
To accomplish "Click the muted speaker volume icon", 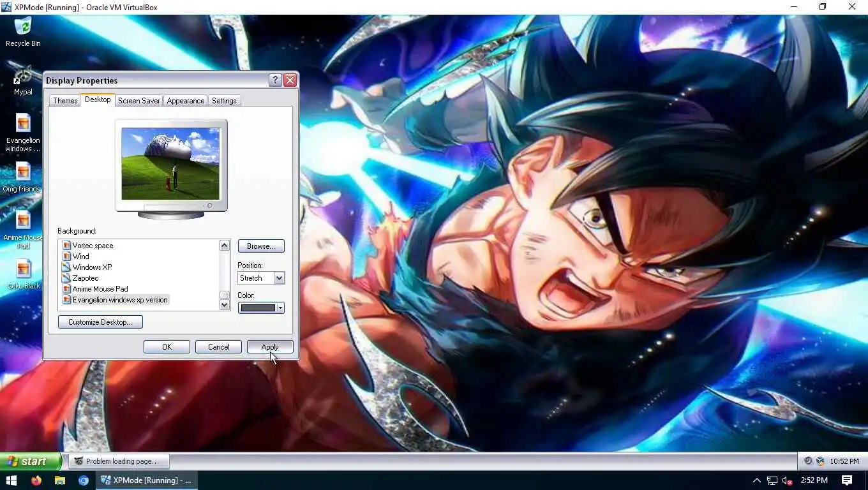I will coord(788,480).
